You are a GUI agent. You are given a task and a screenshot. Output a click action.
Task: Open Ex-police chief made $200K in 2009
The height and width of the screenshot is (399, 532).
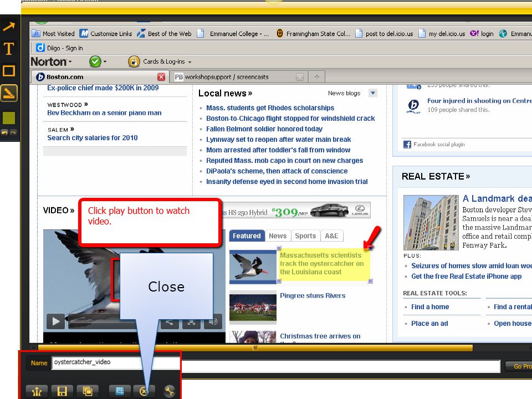103,88
